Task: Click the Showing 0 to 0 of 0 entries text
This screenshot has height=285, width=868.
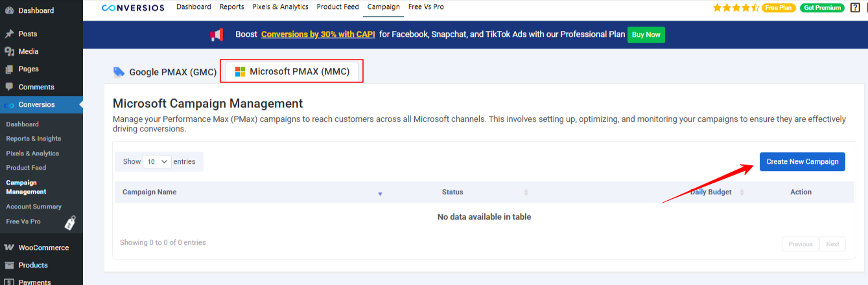Action: tap(163, 243)
